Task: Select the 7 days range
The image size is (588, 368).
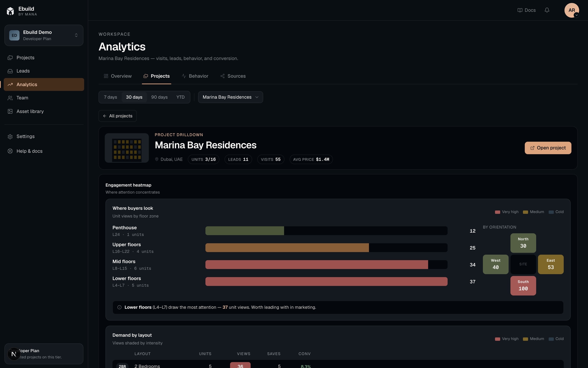Action: (x=110, y=97)
